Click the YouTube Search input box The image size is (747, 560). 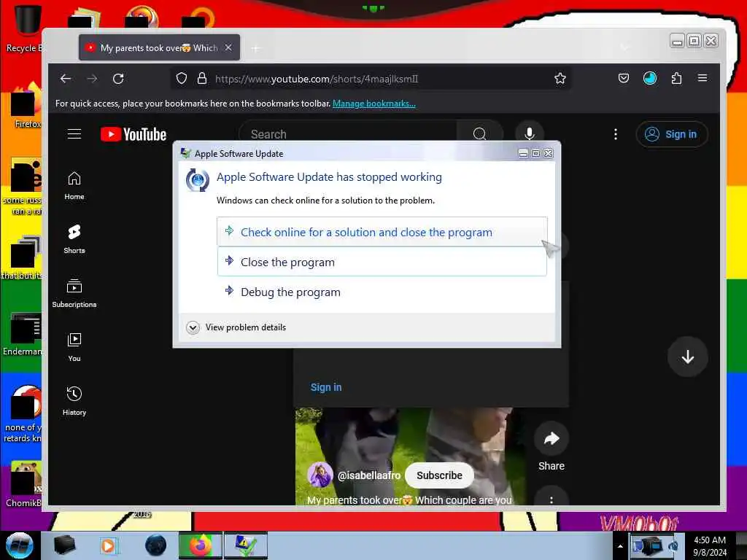click(348, 134)
